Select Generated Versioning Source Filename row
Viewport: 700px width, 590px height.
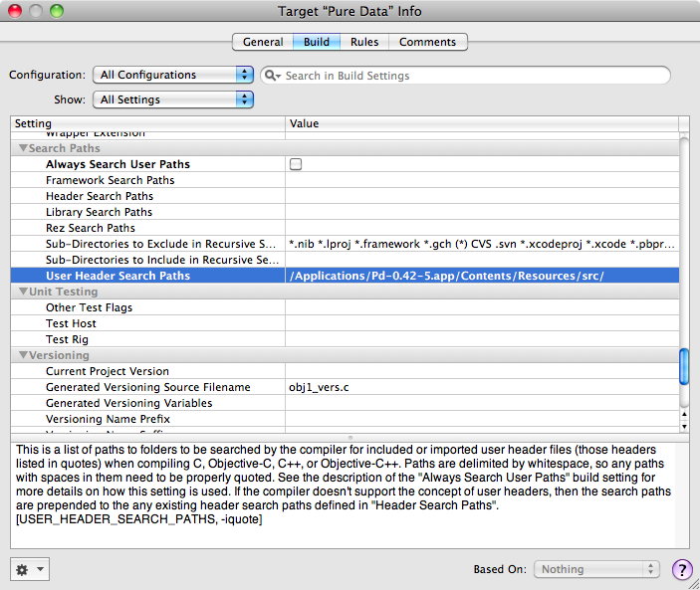[x=345, y=387]
